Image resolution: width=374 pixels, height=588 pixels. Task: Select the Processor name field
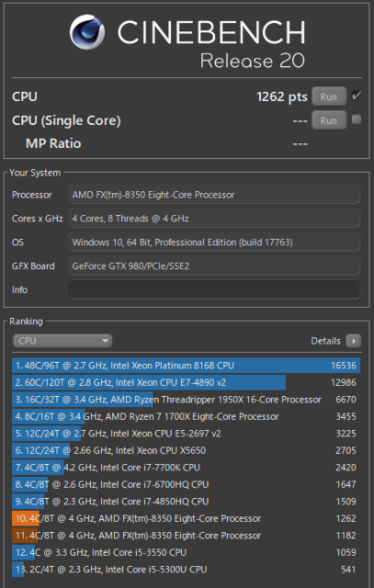214,195
